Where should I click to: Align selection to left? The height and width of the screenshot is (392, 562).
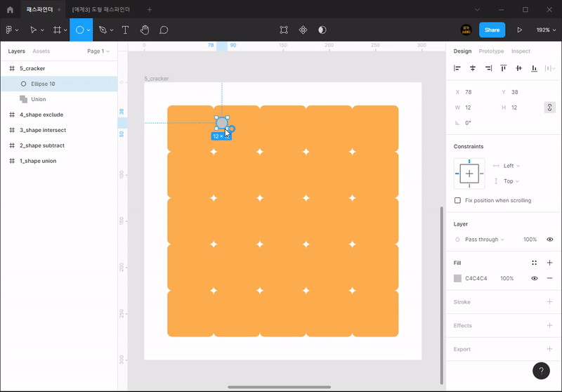coord(457,68)
